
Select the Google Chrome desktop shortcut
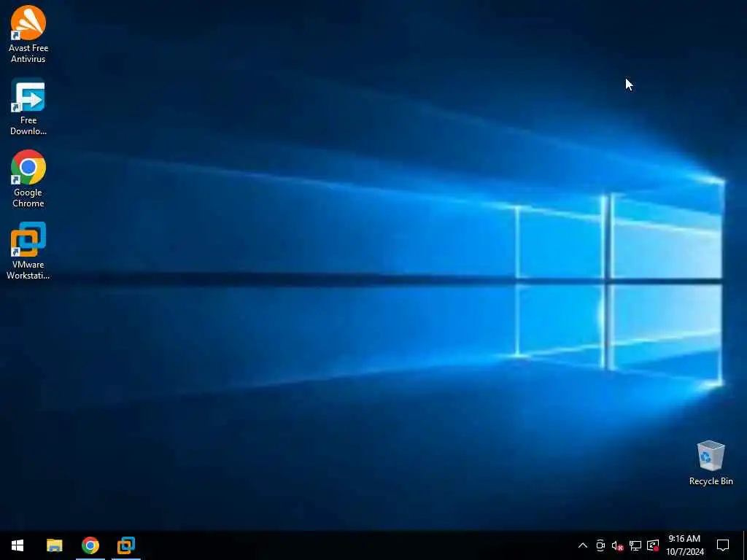pos(28,179)
